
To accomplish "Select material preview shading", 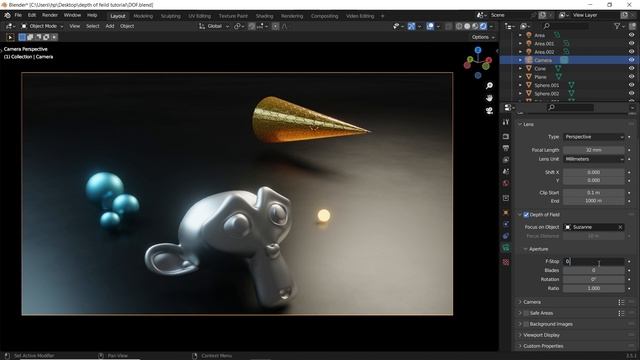I will click(475, 26).
